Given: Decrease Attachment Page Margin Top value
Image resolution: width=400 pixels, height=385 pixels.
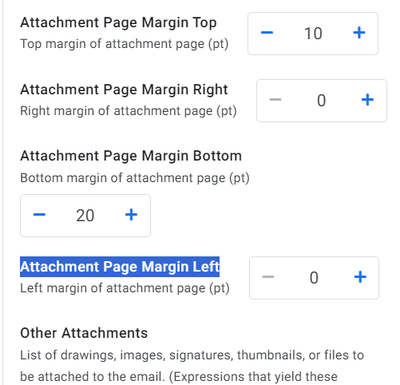Looking at the screenshot, I should click(x=267, y=33).
